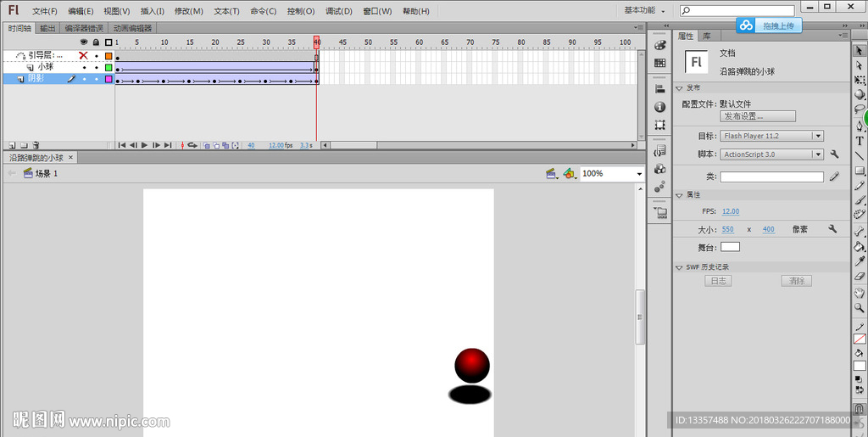
Task: Toggle onion skin button
Action: [207, 146]
